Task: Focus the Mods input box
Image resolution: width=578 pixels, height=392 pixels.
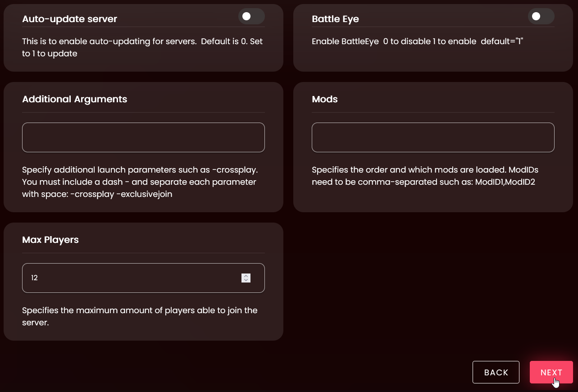Action: click(x=432, y=137)
